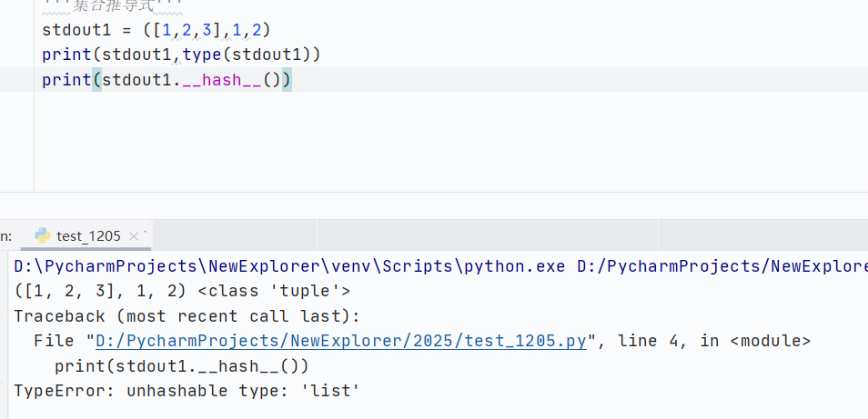The width and height of the screenshot is (868, 419).
Task: Click the echoed print statement in the traceback
Action: click(182, 366)
